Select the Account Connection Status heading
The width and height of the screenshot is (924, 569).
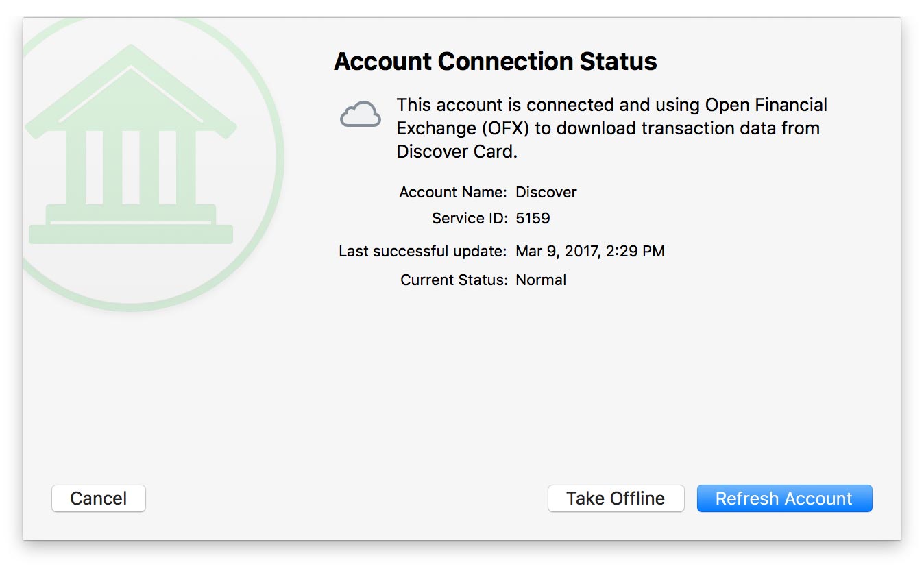click(x=495, y=62)
